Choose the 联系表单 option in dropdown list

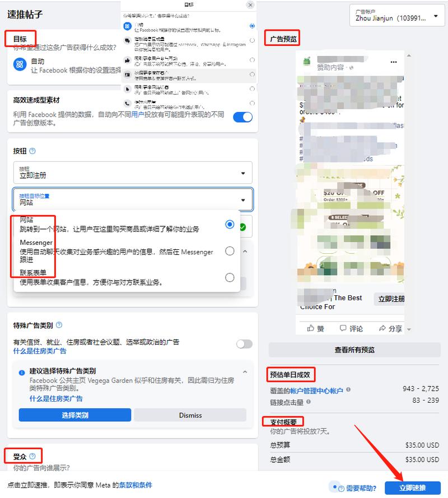(127, 277)
